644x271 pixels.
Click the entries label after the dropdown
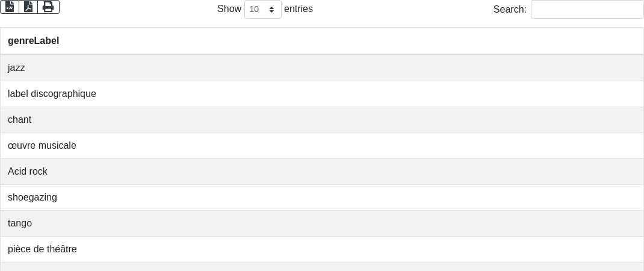(299, 9)
